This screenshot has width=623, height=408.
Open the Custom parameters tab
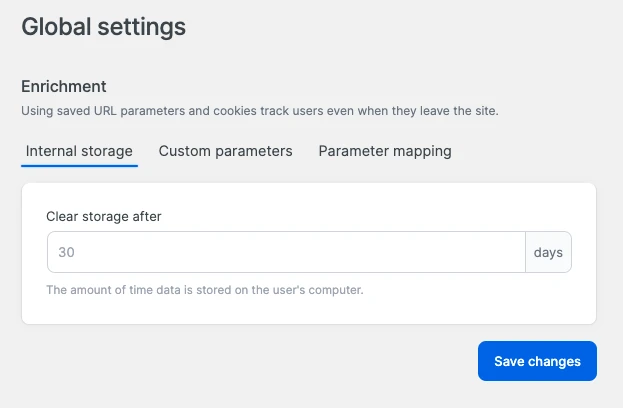tap(225, 151)
